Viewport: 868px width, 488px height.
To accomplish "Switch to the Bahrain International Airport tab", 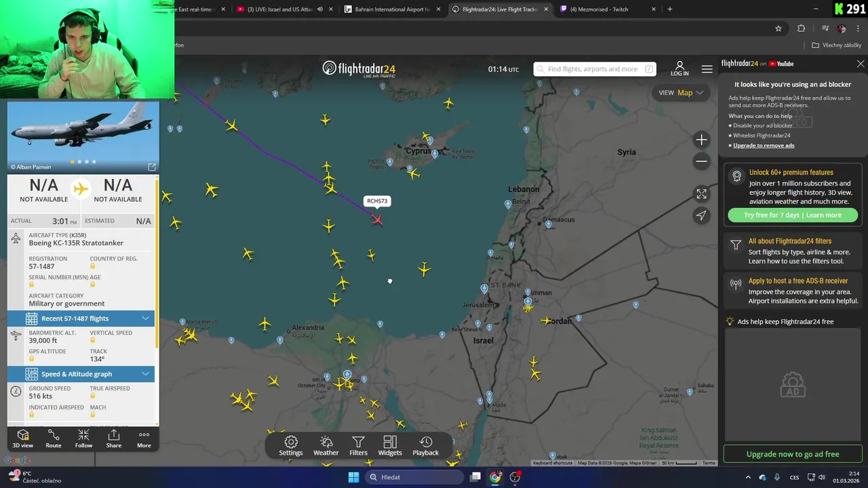I will pyautogui.click(x=393, y=9).
